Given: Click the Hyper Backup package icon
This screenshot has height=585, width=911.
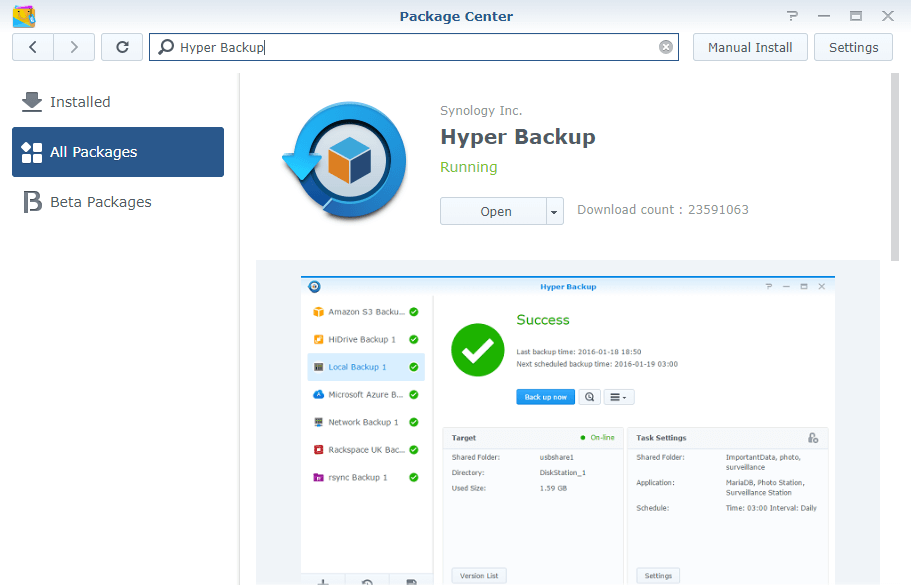Looking at the screenshot, I should point(345,160).
